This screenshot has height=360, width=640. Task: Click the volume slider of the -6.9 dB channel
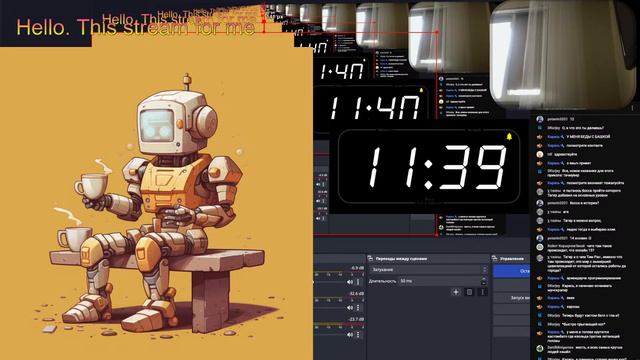click(330, 282)
